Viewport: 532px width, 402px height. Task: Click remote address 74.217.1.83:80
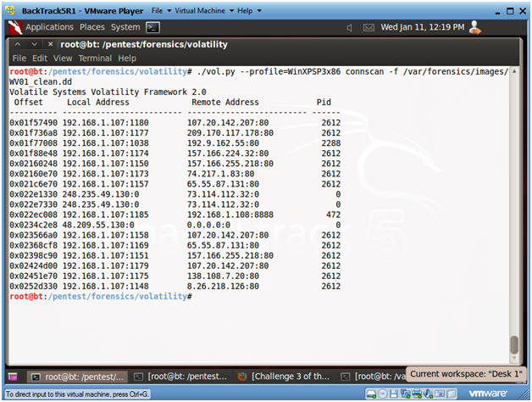tap(220, 174)
